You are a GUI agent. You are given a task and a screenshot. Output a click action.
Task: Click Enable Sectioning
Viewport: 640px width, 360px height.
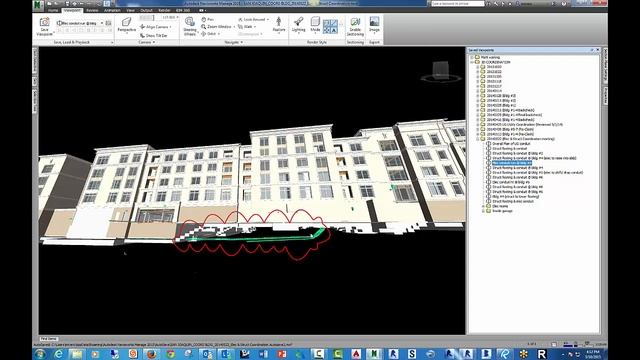pos(355,27)
